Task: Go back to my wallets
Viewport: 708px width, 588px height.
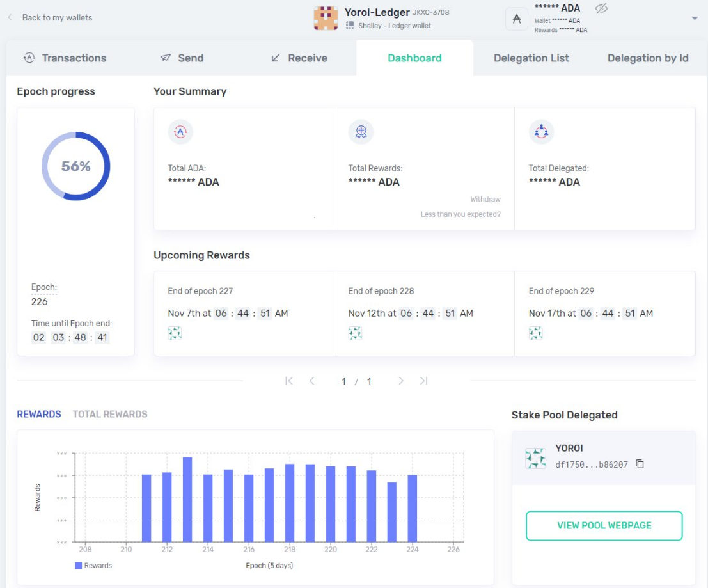Action: (x=57, y=18)
